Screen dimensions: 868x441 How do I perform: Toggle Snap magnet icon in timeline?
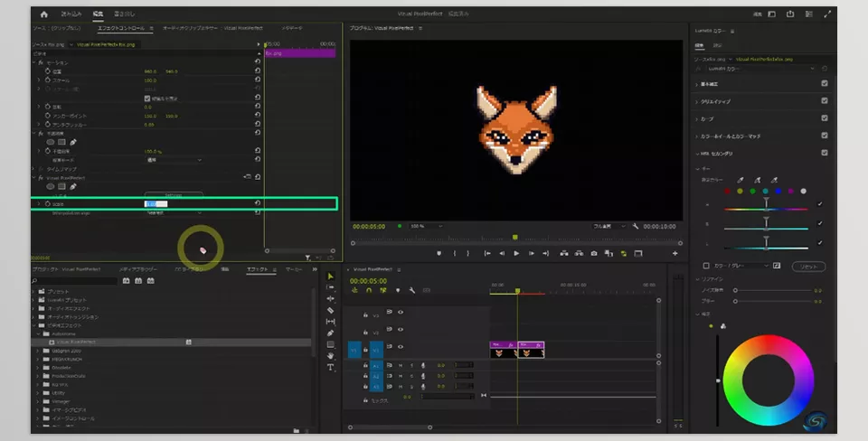369,290
